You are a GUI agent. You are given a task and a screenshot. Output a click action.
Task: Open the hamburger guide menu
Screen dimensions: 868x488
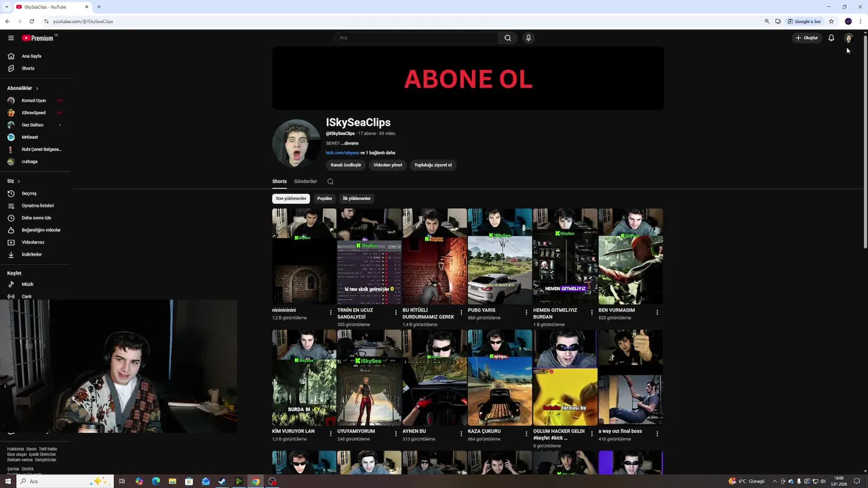(11, 38)
